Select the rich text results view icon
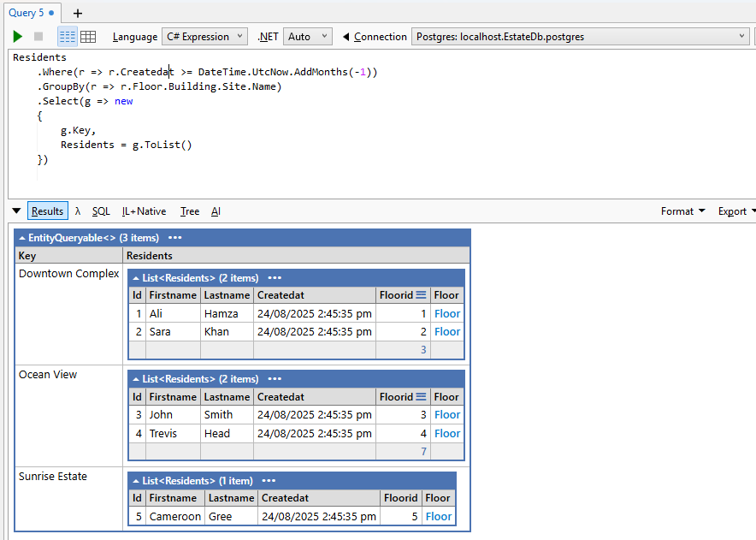The height and width of the screenshot is (540, 756). [x=67, y=36]
